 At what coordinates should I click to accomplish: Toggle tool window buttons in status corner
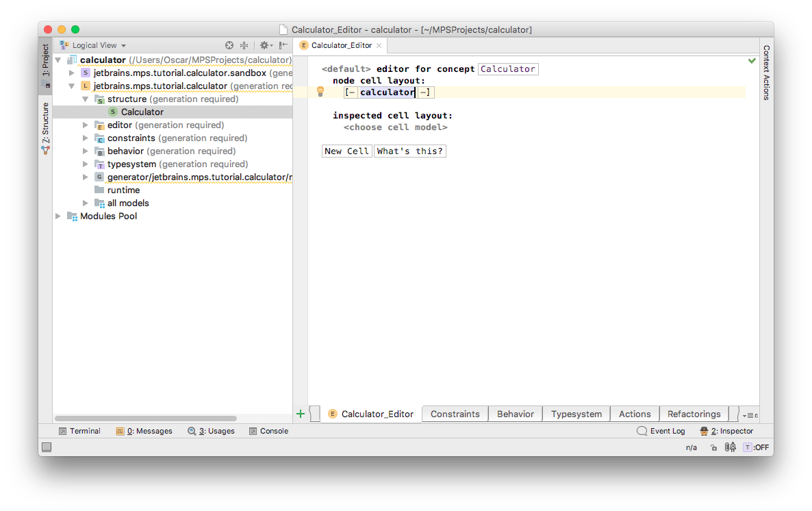click(47, 447)
